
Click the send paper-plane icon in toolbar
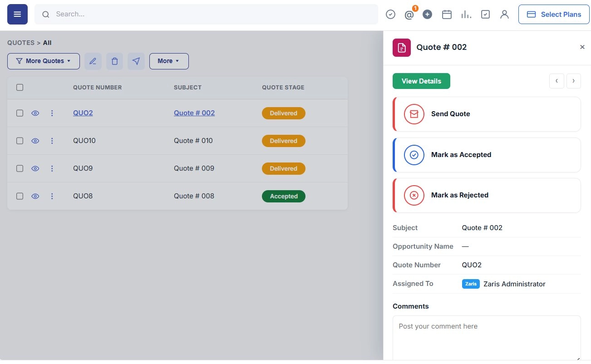pyautogui.click(x=136, y=61)
